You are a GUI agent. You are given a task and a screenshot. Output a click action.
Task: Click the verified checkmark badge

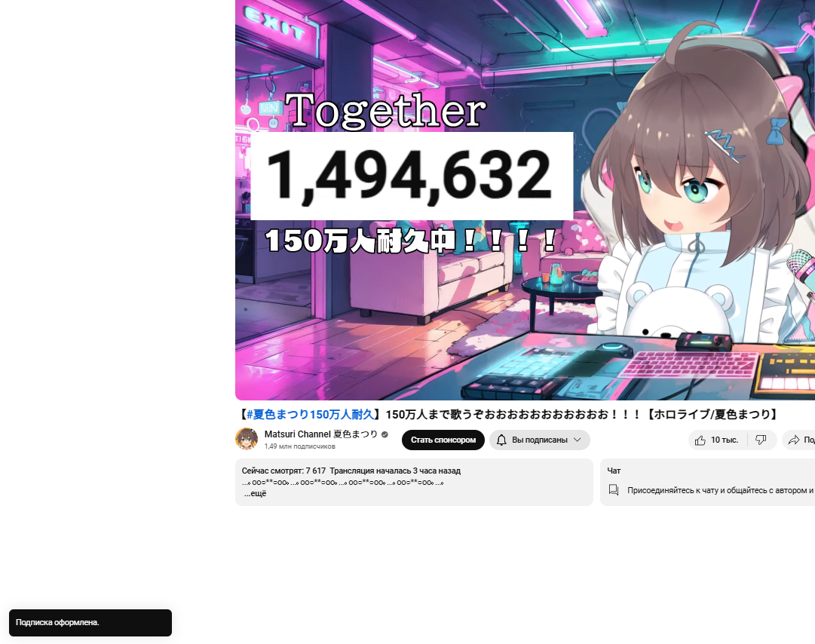pos(385,434)
